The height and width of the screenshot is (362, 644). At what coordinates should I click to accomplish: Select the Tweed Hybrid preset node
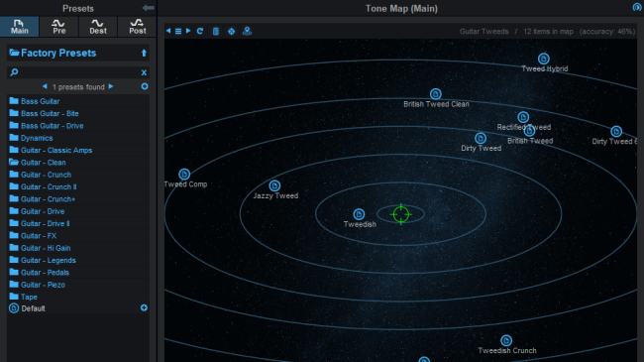pyautogui.click(x=543, y=59)
